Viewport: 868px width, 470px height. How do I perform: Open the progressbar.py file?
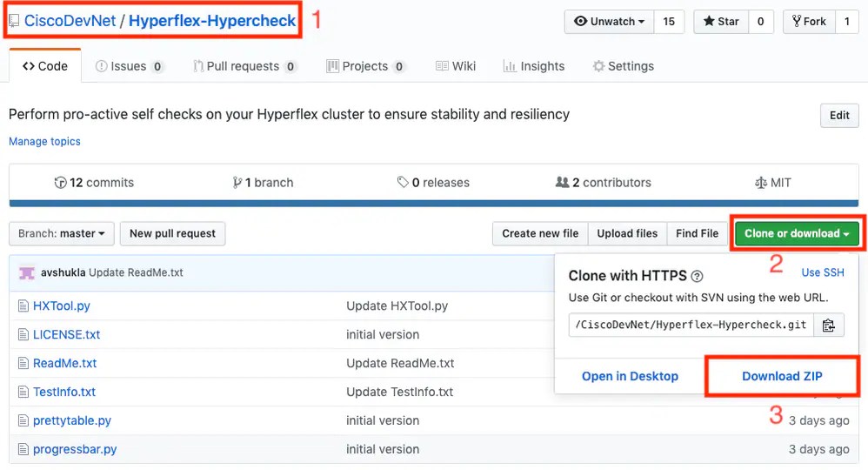click(x=75, y=449)
